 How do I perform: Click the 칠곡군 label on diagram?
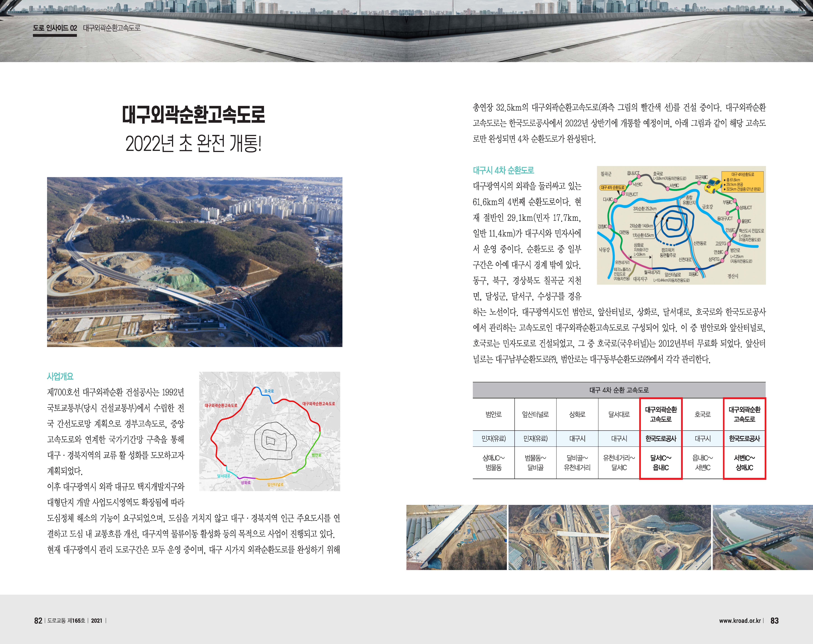pos(606,174)
